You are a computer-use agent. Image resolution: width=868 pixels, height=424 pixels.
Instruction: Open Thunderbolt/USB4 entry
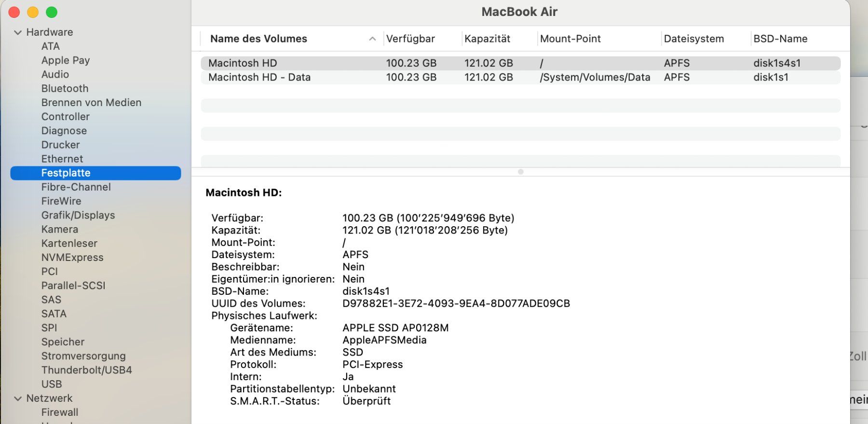point(86,370)
